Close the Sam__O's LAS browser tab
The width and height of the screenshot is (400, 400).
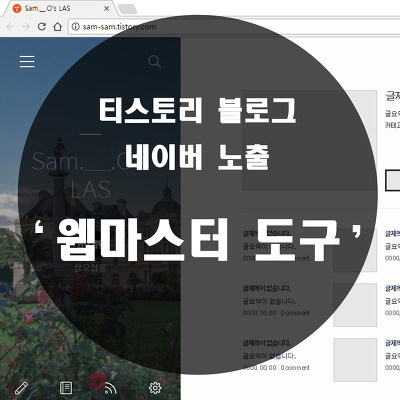[107, 8]
